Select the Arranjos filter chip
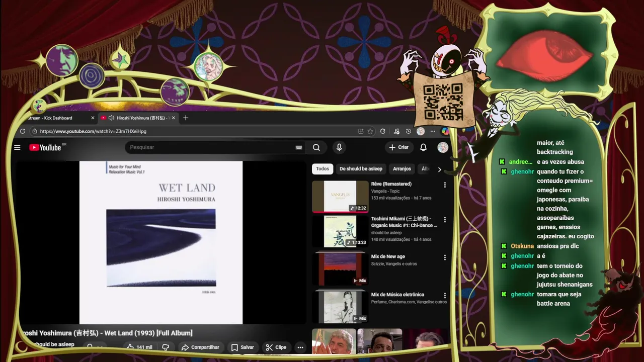The height and width of the screenshot is (362, 644). 402,169
